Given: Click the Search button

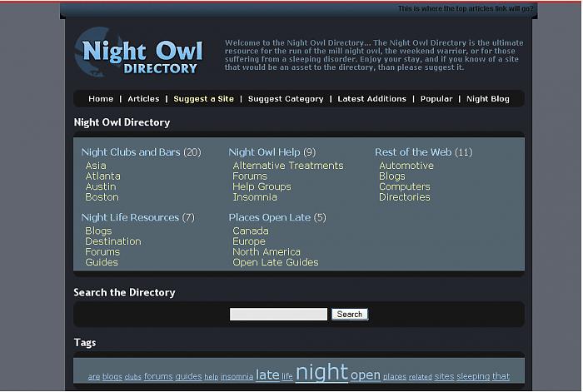Looking at the screenshot, I should [350, 315].
